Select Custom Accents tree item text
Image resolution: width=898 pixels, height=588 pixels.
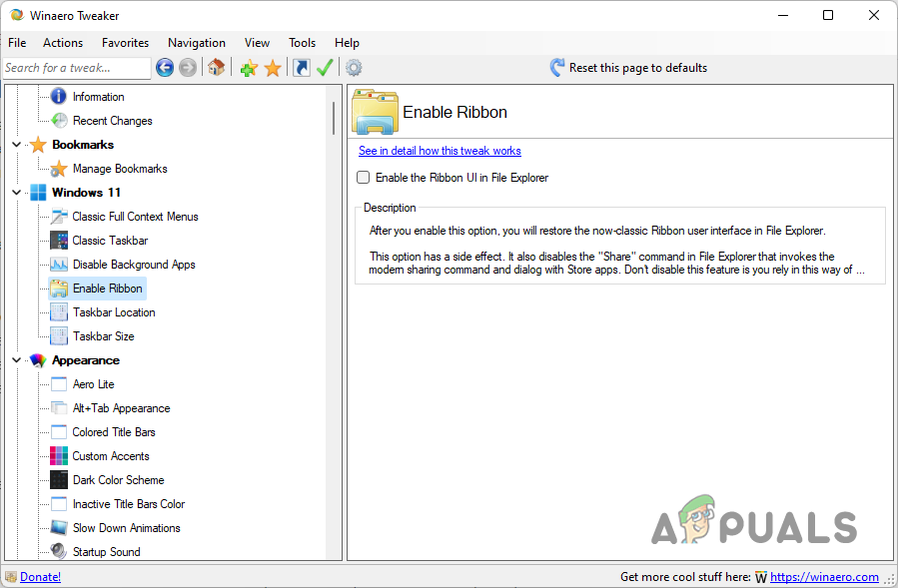point(111,456)
